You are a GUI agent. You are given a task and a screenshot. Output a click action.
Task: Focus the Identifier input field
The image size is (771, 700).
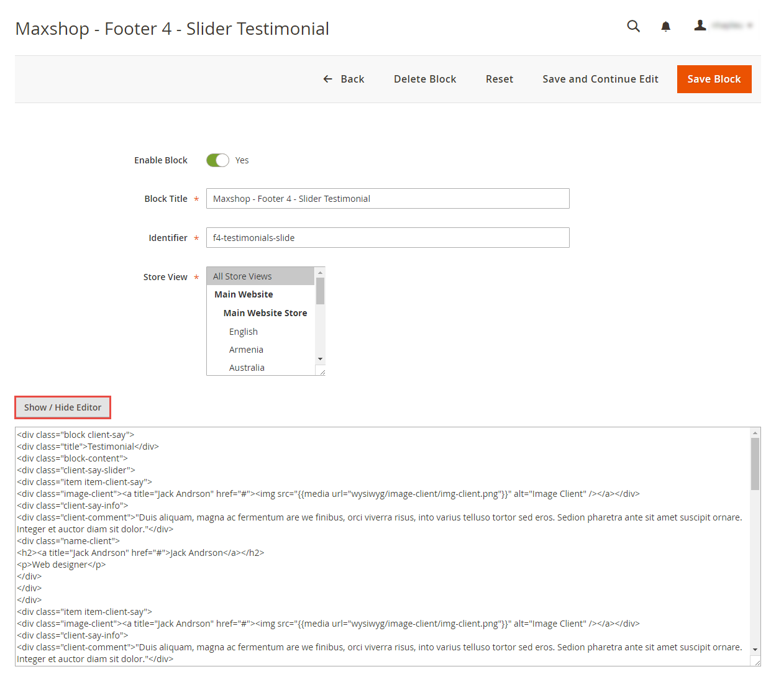388,238
